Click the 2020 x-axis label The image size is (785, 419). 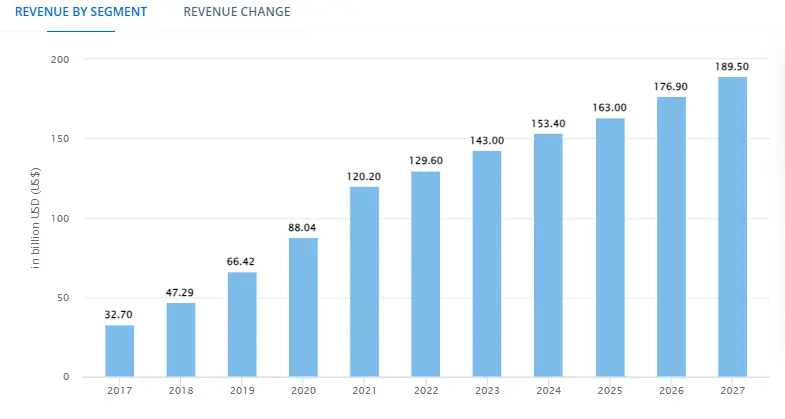click(x=303, y=390)
